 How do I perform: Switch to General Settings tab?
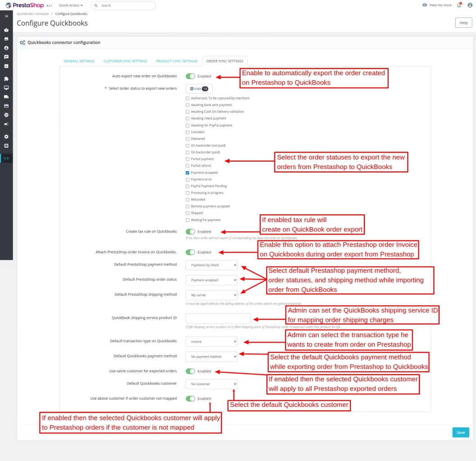79,61
